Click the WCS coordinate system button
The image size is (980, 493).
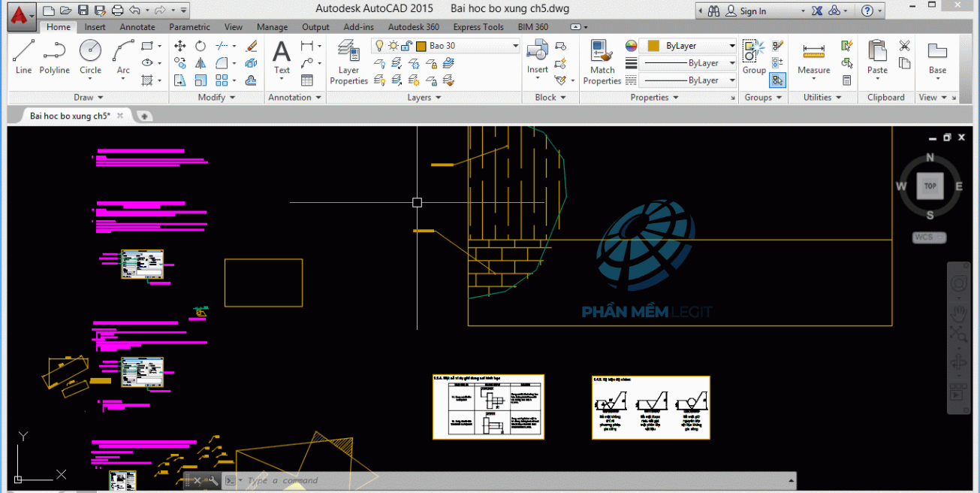pos(929,237)
